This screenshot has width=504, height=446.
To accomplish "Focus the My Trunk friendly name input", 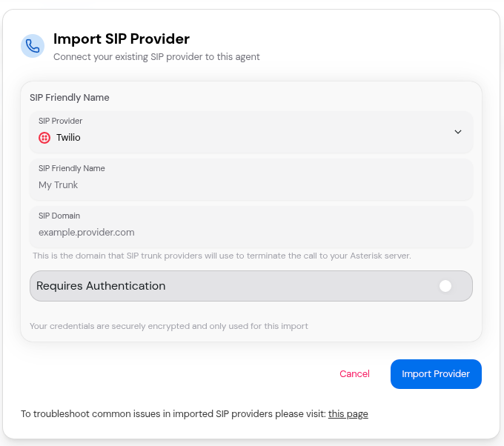I will (251, 185).
